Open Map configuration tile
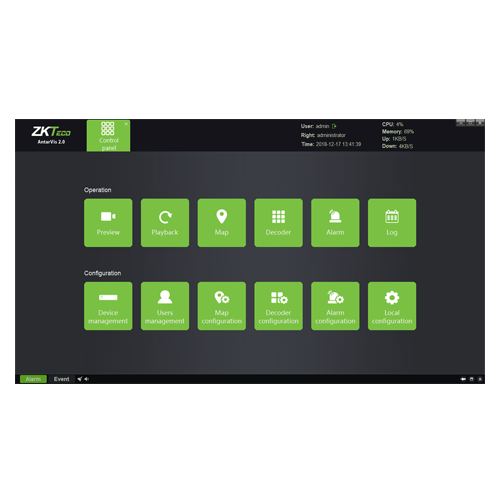Image resolution: width=500 pixels, height=500 pixels. (222, 306)
